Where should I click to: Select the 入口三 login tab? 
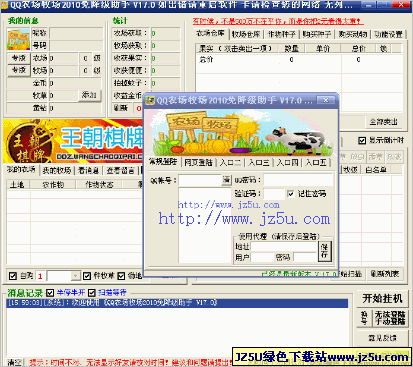click(x=259, y=162)
